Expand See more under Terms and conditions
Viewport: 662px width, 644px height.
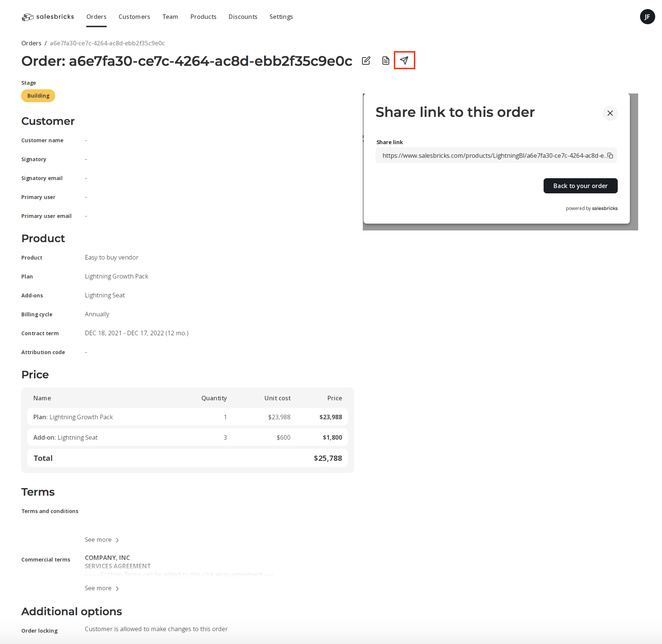(x=102, y=540)
